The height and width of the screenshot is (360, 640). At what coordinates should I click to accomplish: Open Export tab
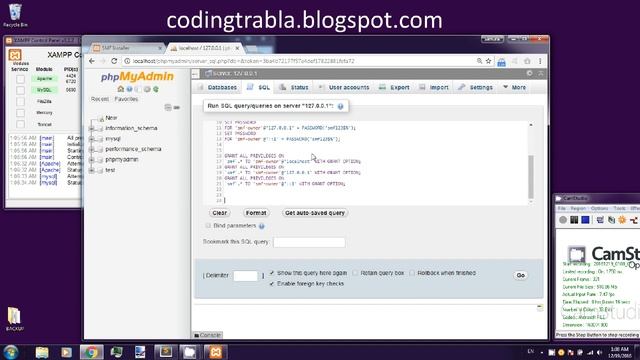tap(394, 87)
